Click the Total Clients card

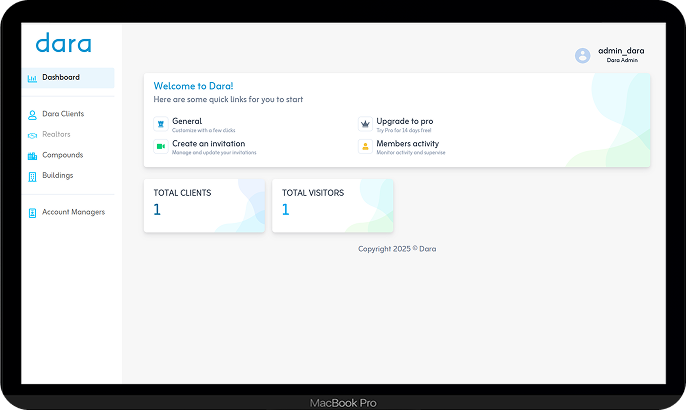tap(204, 206)
